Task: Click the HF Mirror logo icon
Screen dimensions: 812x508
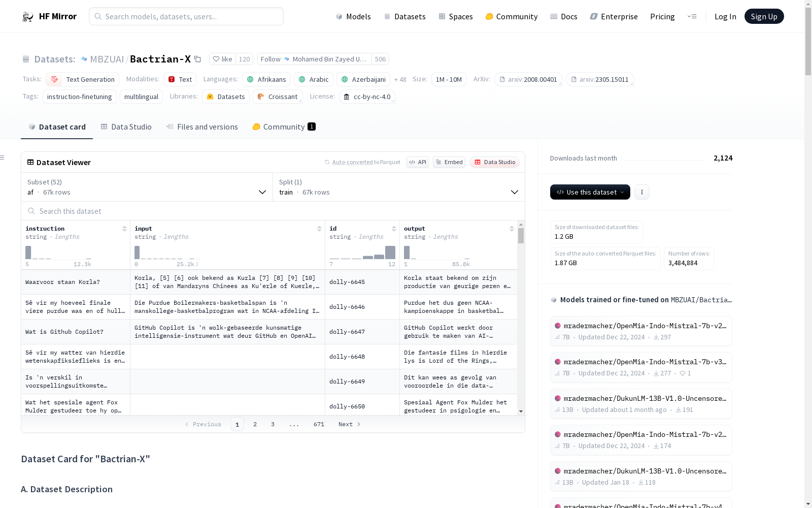Action: pyautogui.click(x=27, y=17)
